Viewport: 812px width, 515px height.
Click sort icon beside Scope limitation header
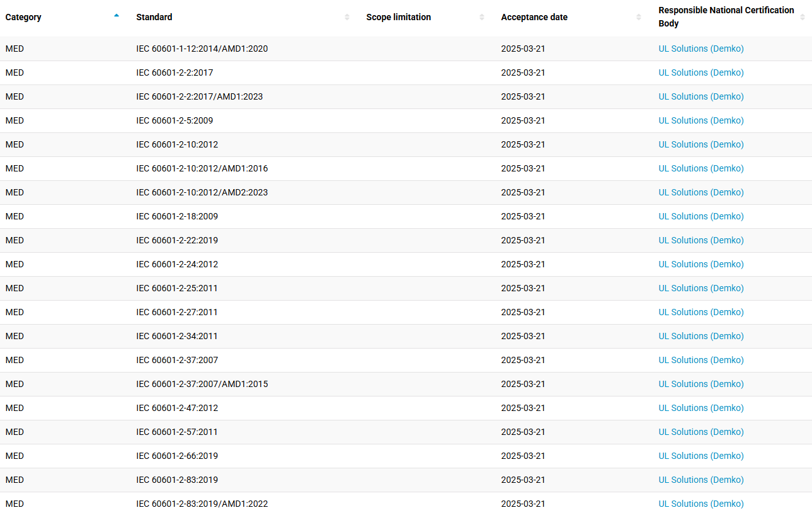coord(482,17)
